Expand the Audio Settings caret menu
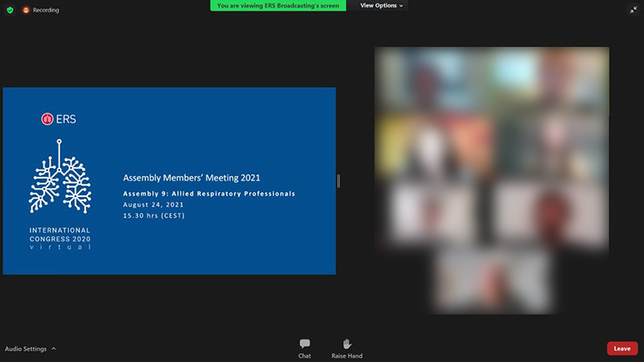This screenshot has height=362, width=644. 53,349
